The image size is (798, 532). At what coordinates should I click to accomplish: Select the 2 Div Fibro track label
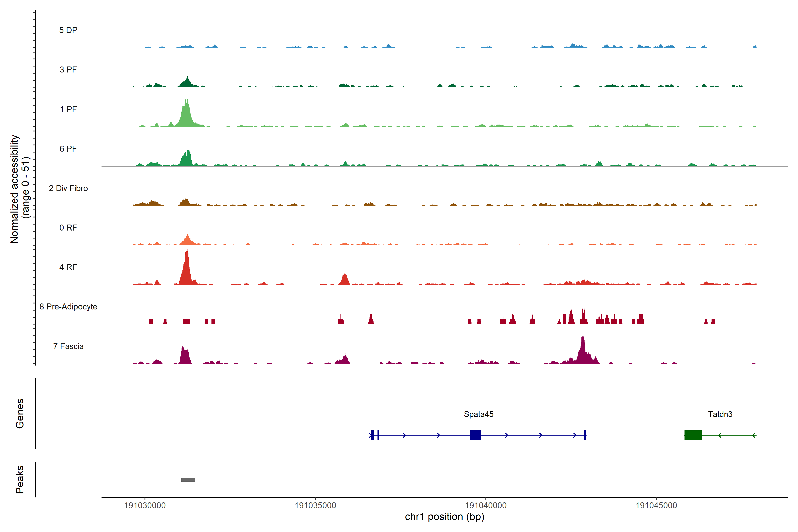click(x=68, y=188)
